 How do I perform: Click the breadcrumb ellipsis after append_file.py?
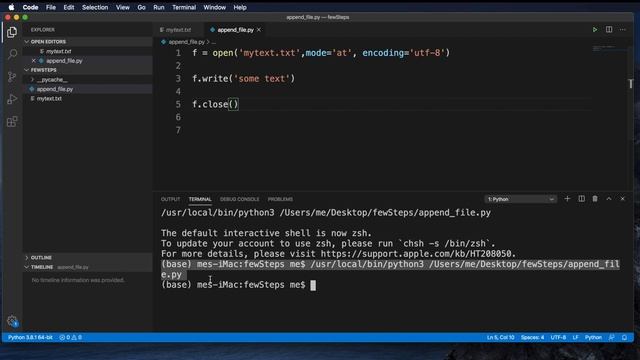[213, 42]
